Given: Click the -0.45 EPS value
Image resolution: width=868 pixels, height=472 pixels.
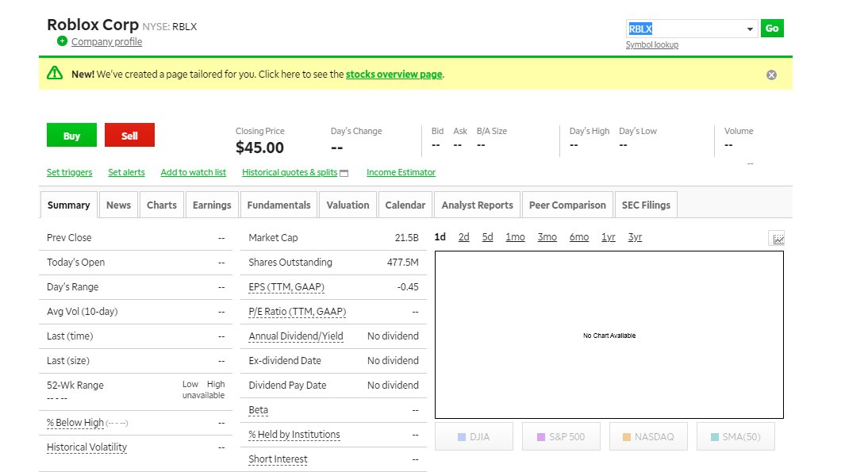Looking at the screenshot, I should click(x=408, y=287).
